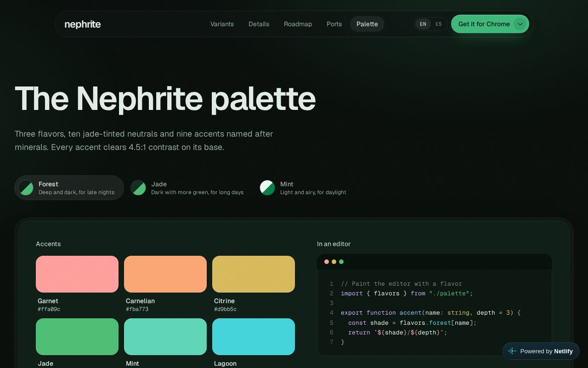Pick the Carnelian orange swatch

coord(165,274)
